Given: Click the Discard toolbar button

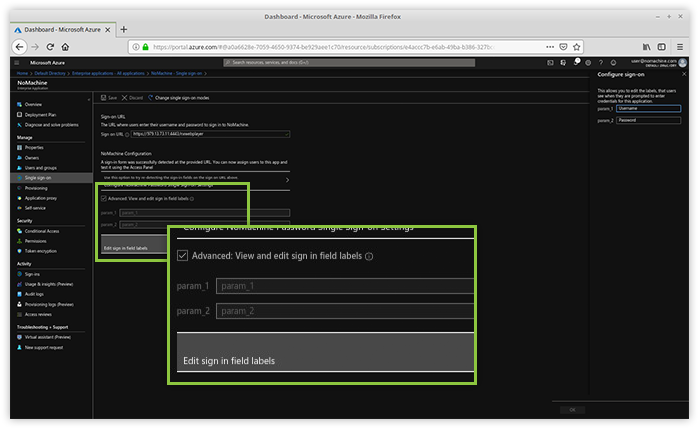Looking at the screenshot, I should [x=133, y=98].
